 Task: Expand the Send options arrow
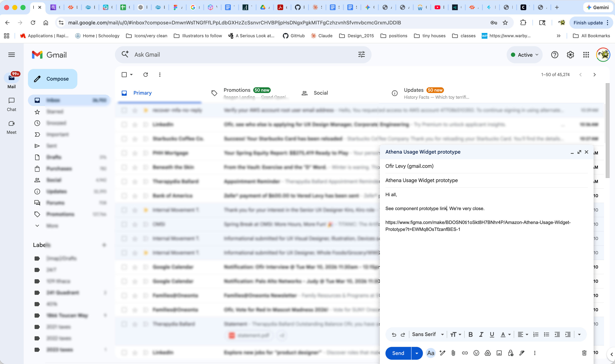417,353
